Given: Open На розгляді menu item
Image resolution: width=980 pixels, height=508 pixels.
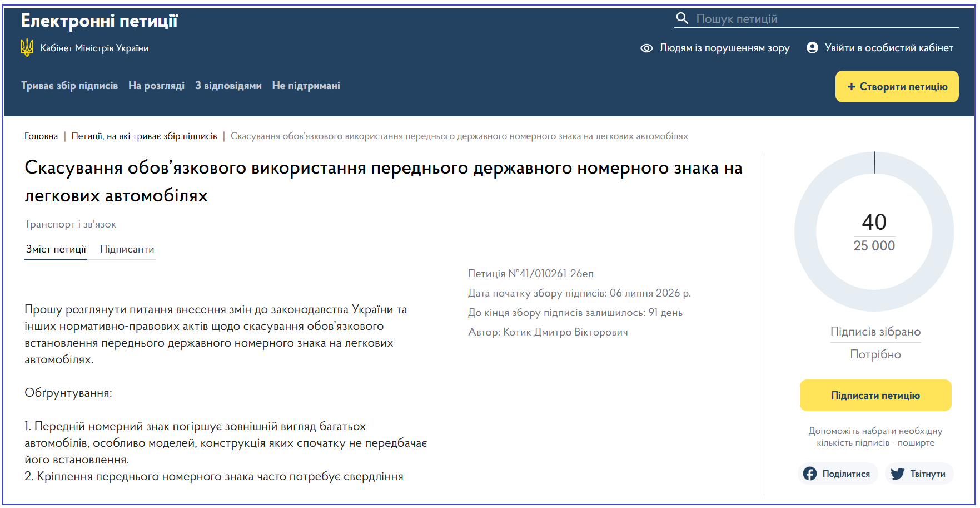Looking at the screenshot, I should (x=156, y=86).
